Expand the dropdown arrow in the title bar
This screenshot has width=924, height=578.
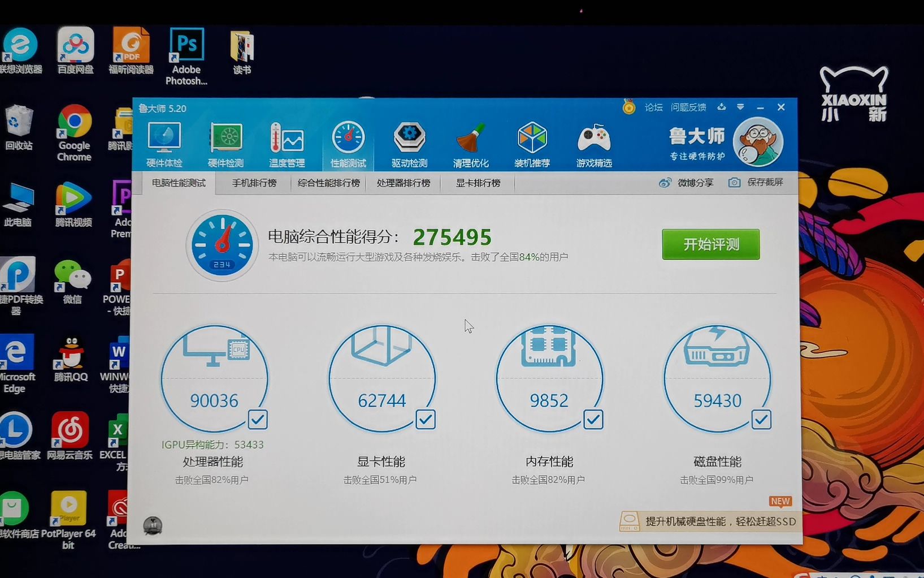coord(740,107)
